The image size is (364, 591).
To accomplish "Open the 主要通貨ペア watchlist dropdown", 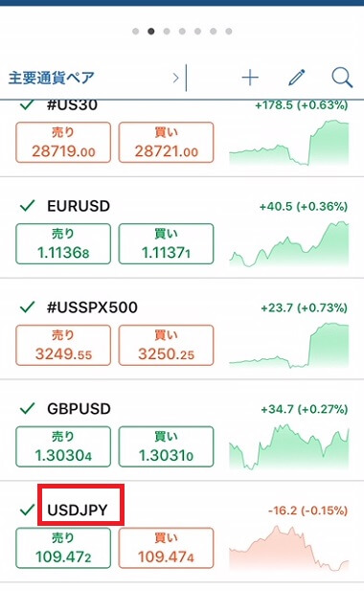I will click(51, 78).
